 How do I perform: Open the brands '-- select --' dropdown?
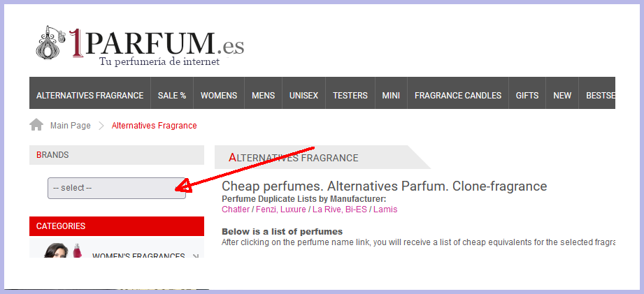pyautogui.click(x=117, y=189)
